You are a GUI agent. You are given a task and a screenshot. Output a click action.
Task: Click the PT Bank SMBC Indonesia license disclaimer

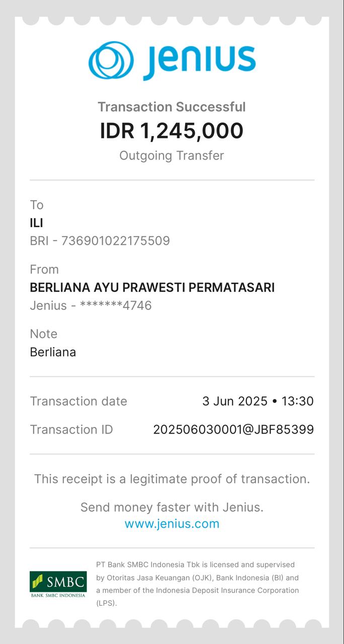click(x=197, y=584)
